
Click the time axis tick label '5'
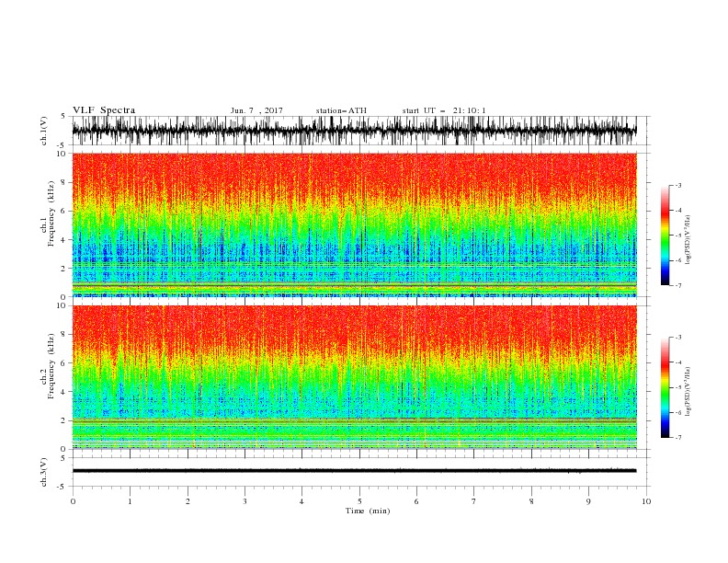click(359, 501)
